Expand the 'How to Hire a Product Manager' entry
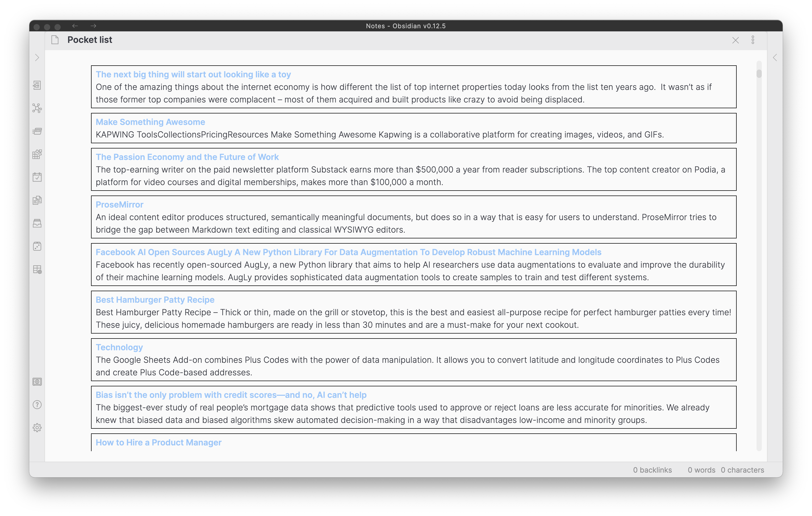Image resolution: width=812 pixels, height=516 pixels. pos(159,442)
